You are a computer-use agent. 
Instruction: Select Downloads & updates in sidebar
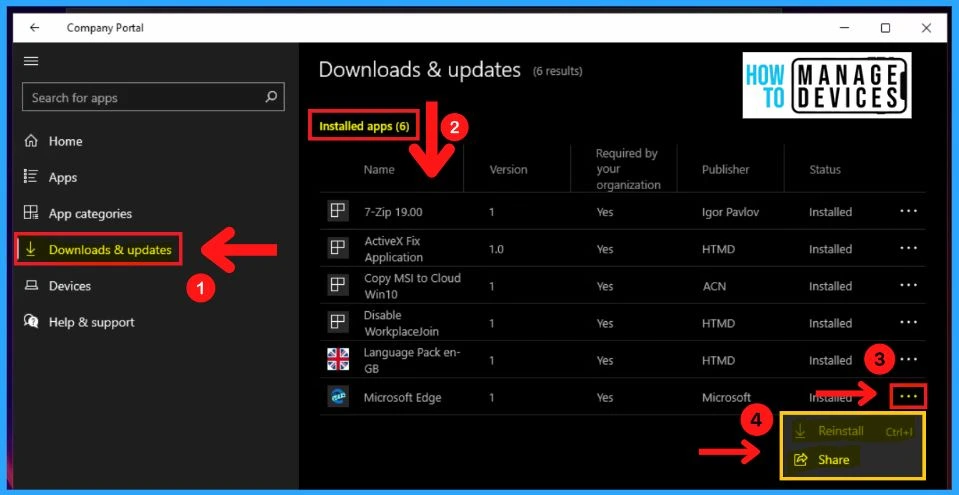click(99, 250)
